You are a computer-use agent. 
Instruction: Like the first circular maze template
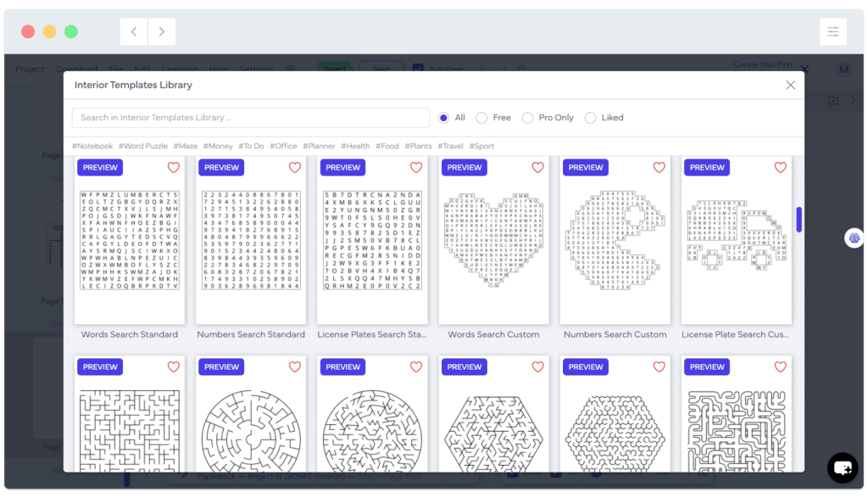click(x=294, y=367)
